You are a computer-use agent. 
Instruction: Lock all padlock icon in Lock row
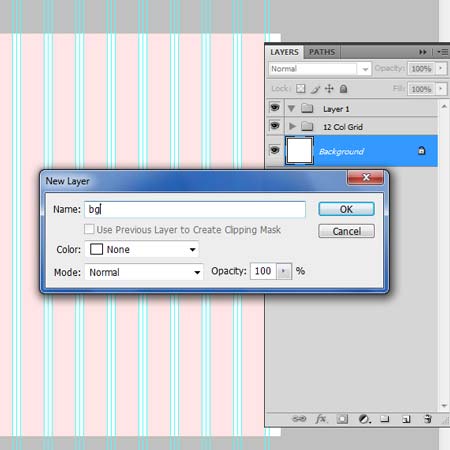coord(343,89)
